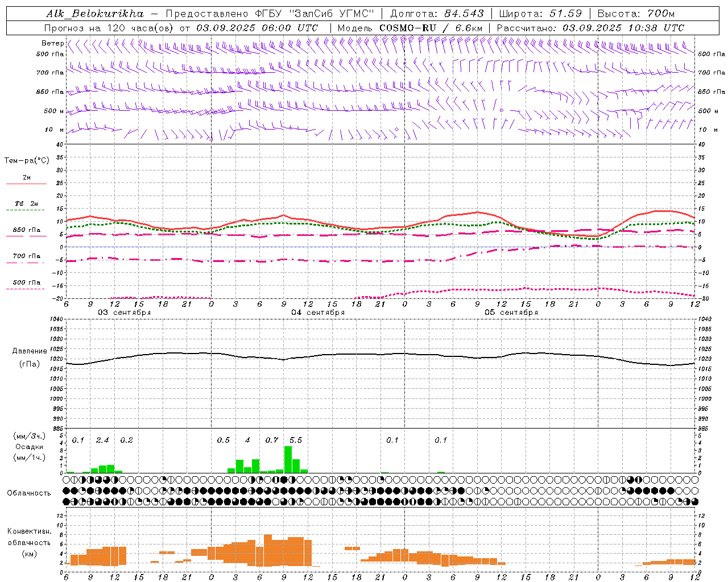The width and height of the screenshot is (728, 582).
Task: Click the '03 сентября' date label
Action: tap(125, 313)
